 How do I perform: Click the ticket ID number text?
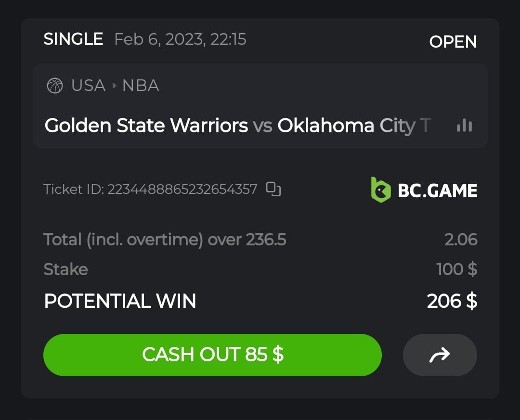coord(182,190)
